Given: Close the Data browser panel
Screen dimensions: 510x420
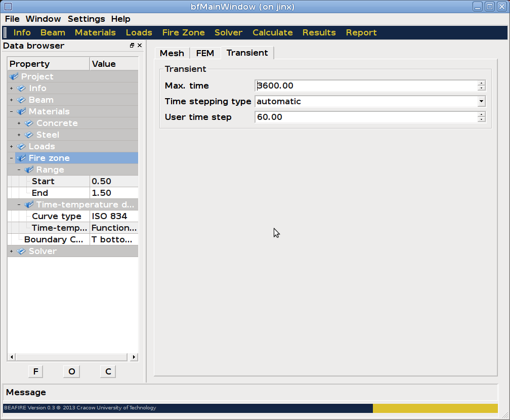Looking at the screenshot, I should click(140, 46).
